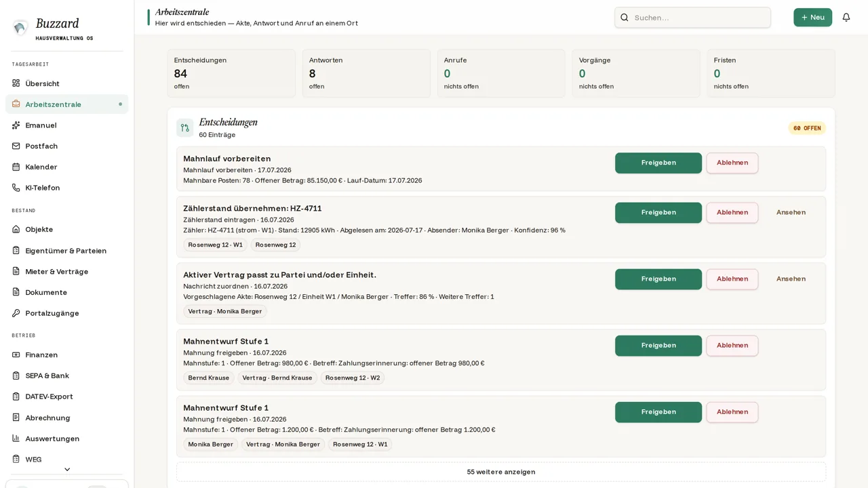Go to Dokumente menu item
Screen dimensions: 868x488
66,292
